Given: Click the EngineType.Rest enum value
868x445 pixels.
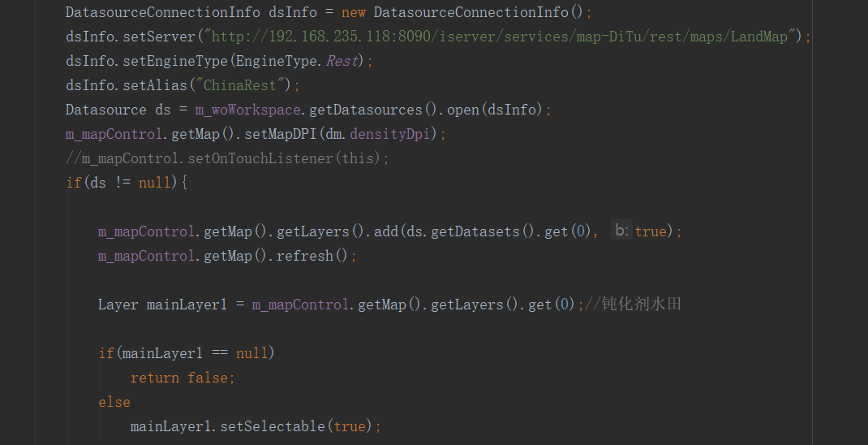Looking at the screenshot, I should 343,61.
